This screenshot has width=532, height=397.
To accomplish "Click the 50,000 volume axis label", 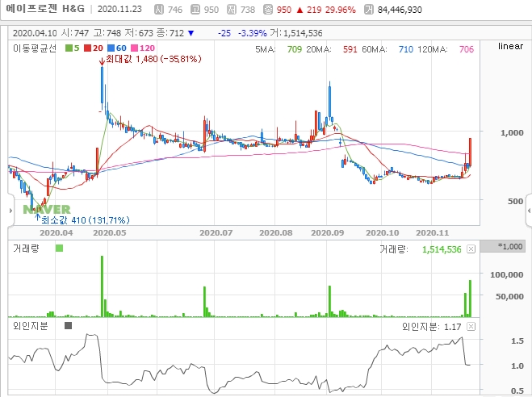I will (509, 297).
